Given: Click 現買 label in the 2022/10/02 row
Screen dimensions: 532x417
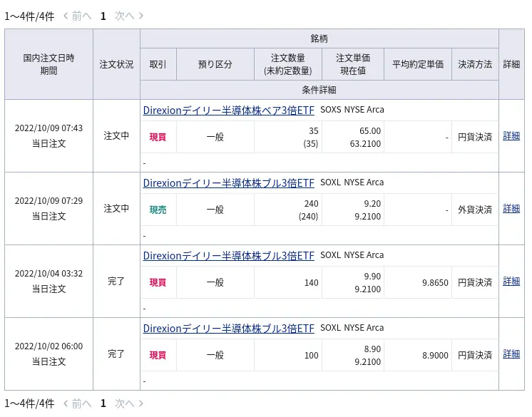Looking at the screenshot, I should 158,355.
